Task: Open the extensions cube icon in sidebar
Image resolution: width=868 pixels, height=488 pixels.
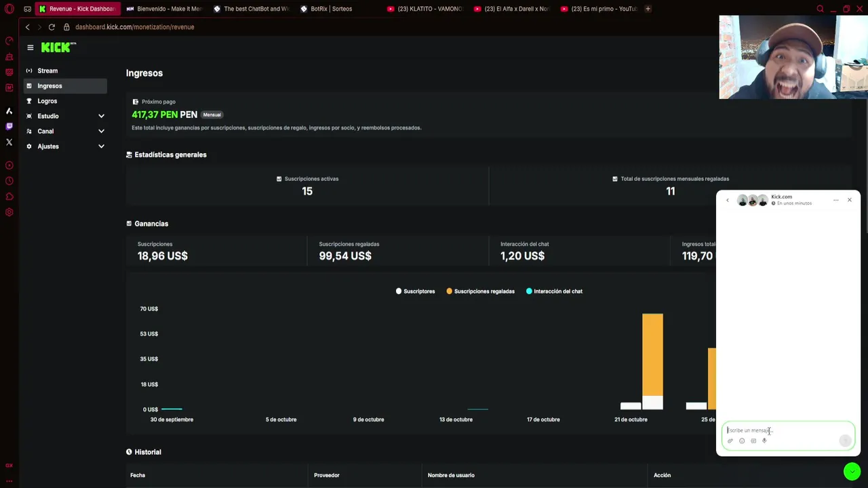Action: click(9, 197)
